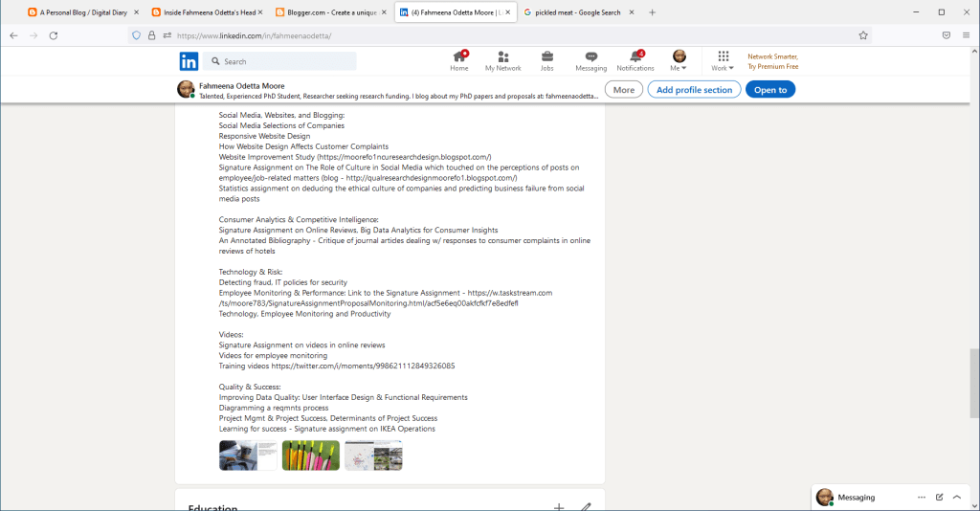Screen dimensions: 980x511
Task: Open Messaging panel more options
Action: coord(921,498)
